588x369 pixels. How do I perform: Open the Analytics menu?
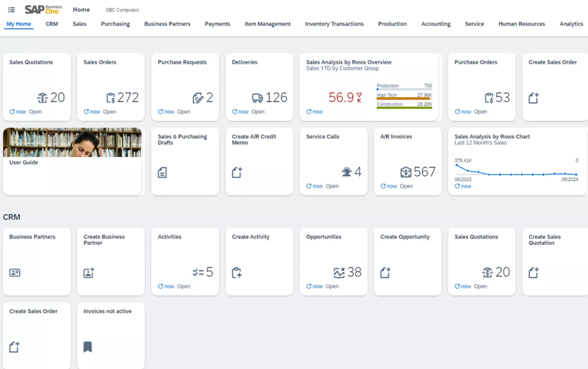pyautogui.click(x=571, y=24)
